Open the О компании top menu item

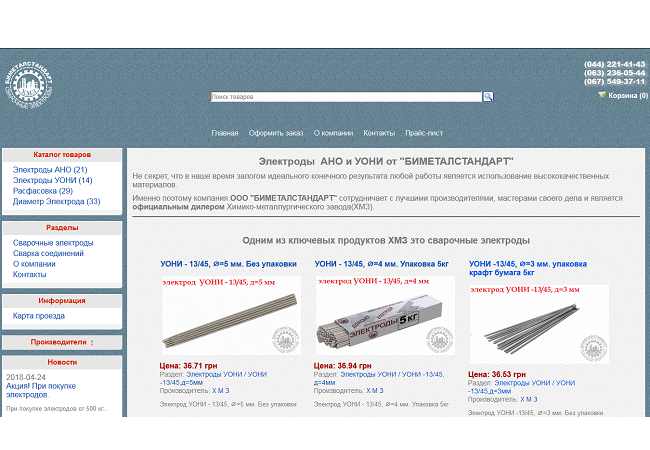tap(333, 133)
